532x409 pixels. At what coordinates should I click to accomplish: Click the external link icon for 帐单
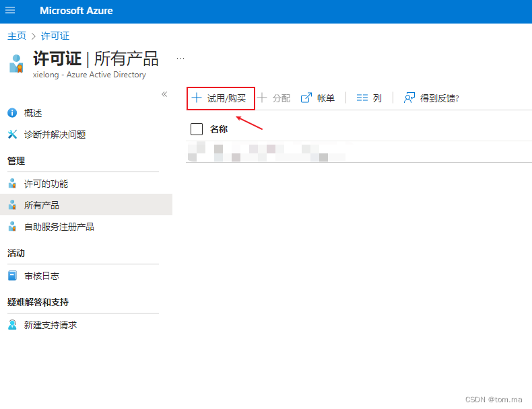coord(306,98)
